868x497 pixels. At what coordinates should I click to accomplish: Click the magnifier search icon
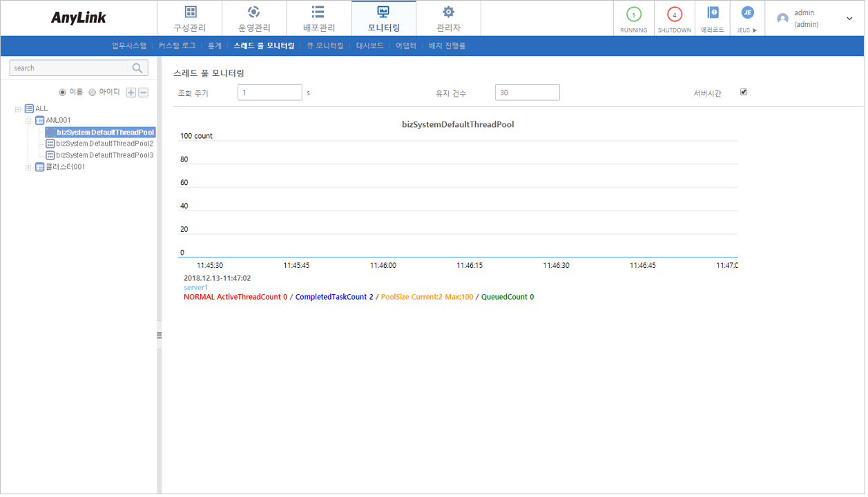point(137,68)
